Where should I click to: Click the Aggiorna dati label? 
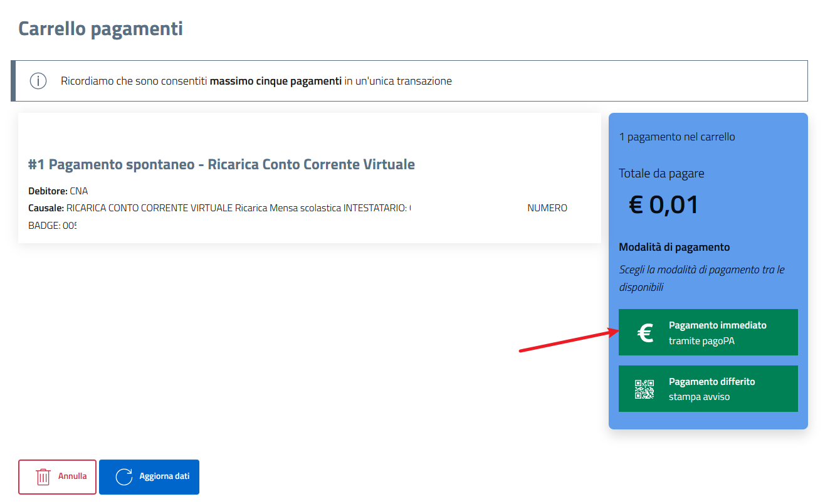[x=164, y=476]
